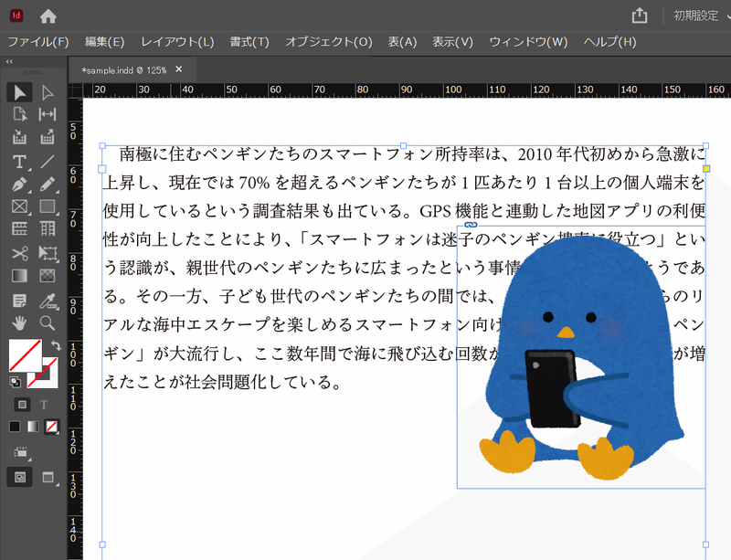731x560 pixels.
Task: Click the bottom-left handle of the text frame
Action: [102, 544]
